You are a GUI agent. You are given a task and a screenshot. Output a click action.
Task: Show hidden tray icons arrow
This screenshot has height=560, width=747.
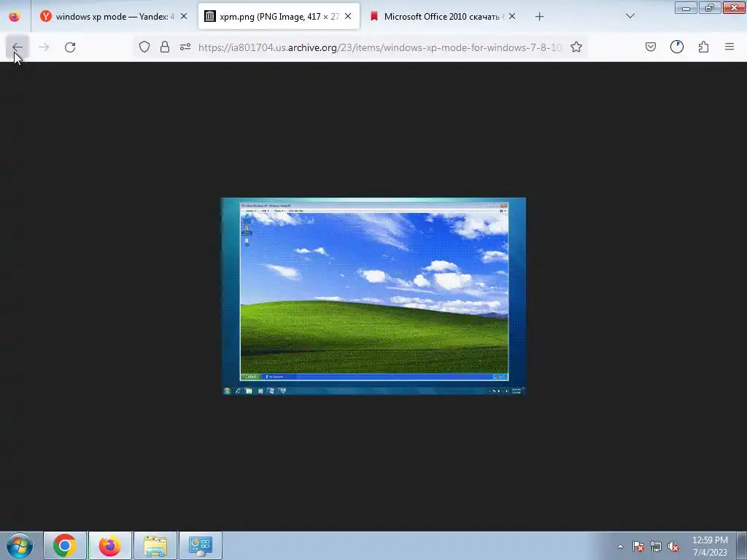point(620,546)
